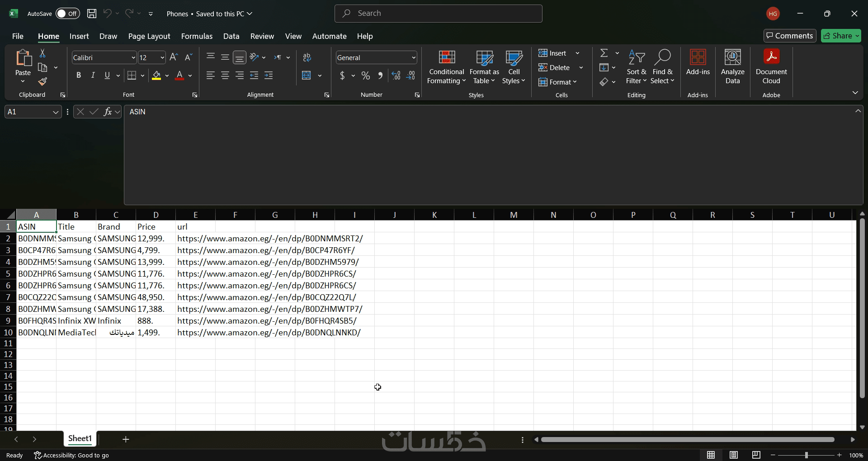The width and height of the screenshot is (868, 461).
Task: Increase font size with the larger A icon
Action: coord(174,57)
